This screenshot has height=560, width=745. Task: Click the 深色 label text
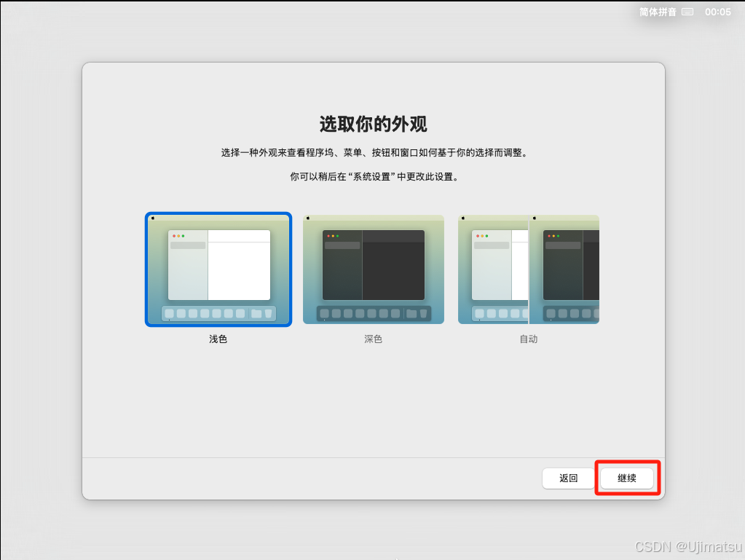[374, 339]
